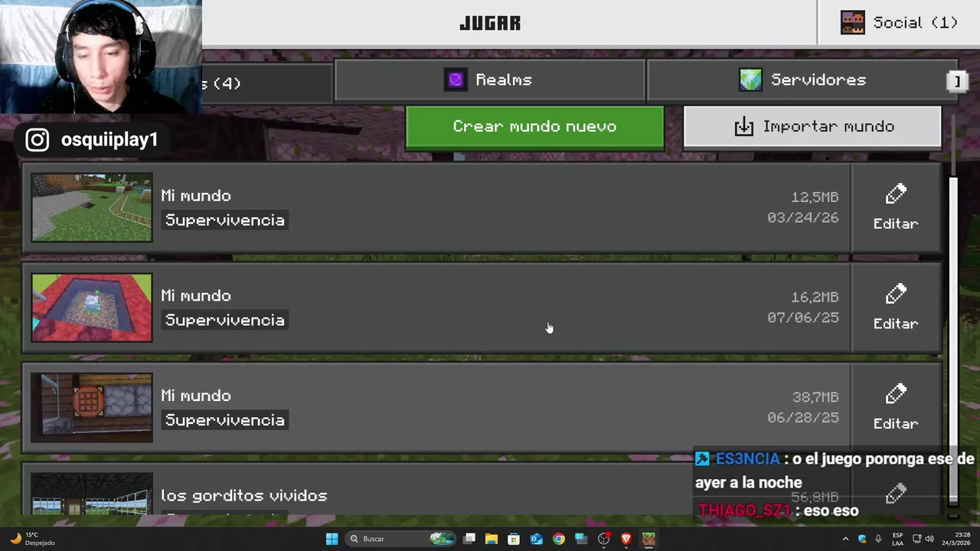Open OBS Studio from taskbar
980x551 pixels.
click(604, 539)
